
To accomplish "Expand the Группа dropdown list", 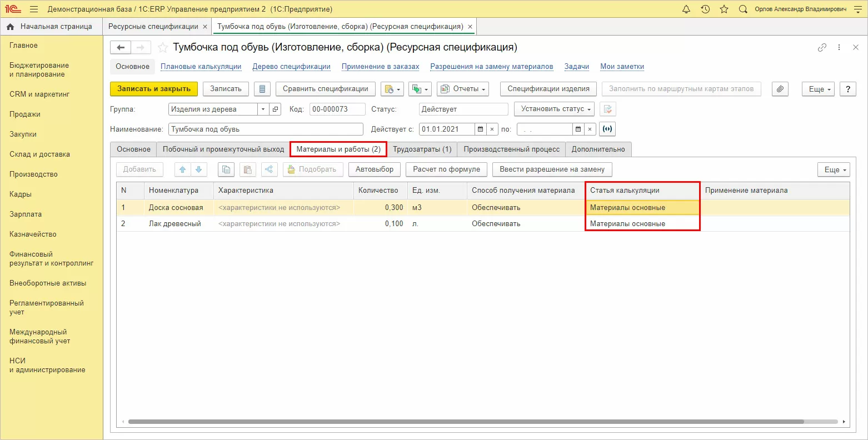I will tap(263, 109).
